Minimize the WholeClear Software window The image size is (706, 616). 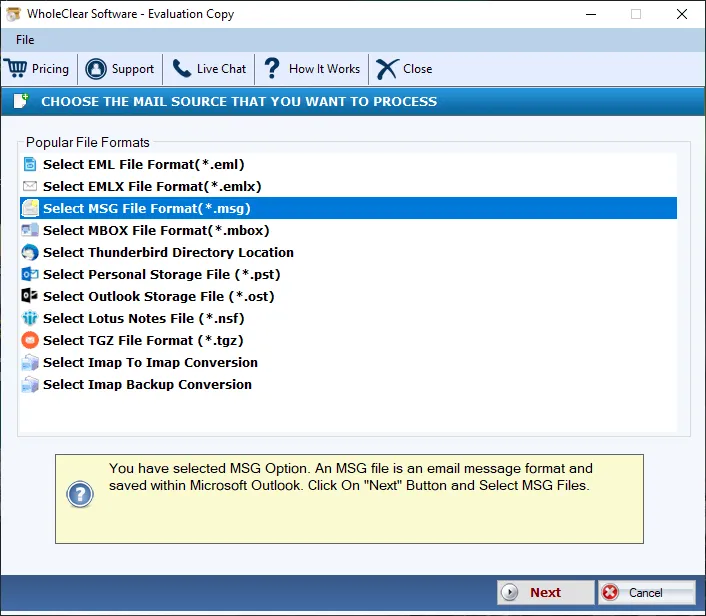click(x=591, y=14)
